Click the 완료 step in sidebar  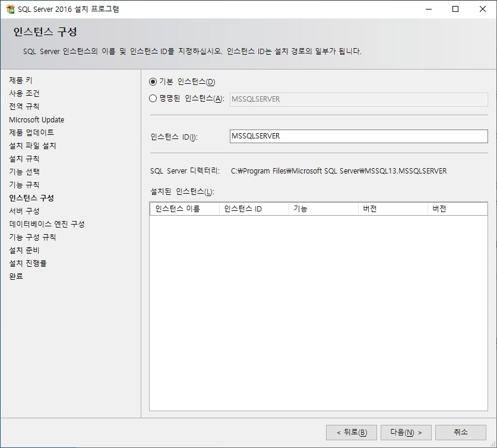16,276
